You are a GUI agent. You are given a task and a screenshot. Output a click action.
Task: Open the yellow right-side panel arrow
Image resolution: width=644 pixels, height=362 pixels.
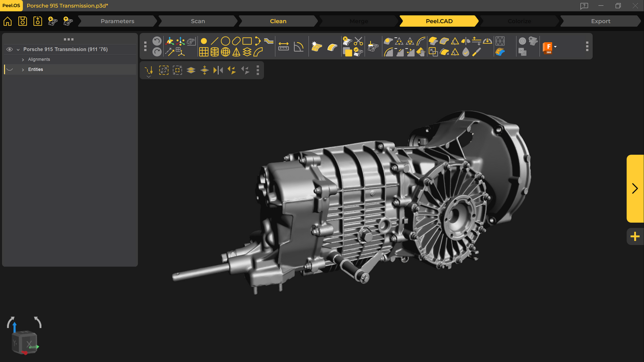[x=635, y=188]
